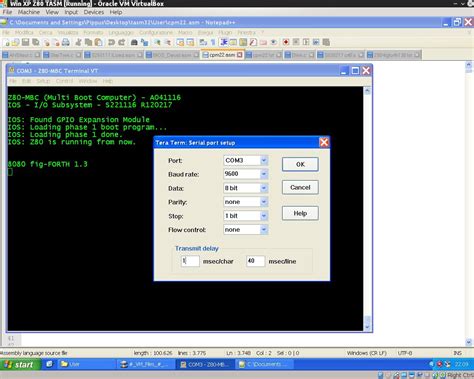The image size is (474, 379).
Task: Click the Notepad++ editor scroll down arrow
Action: click(469, 342)
